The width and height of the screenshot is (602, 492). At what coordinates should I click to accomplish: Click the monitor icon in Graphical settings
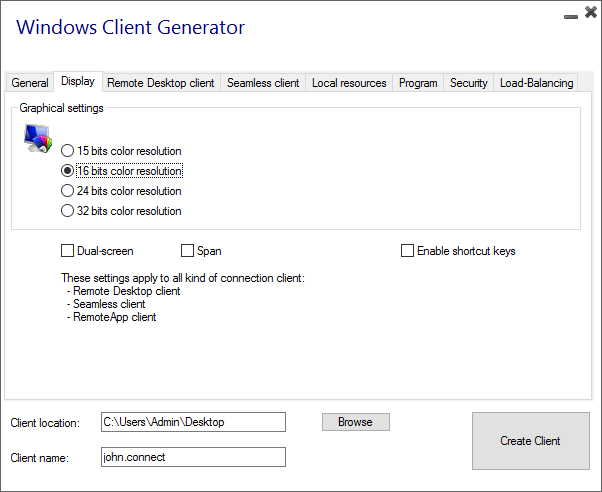(x=37, y=137)
